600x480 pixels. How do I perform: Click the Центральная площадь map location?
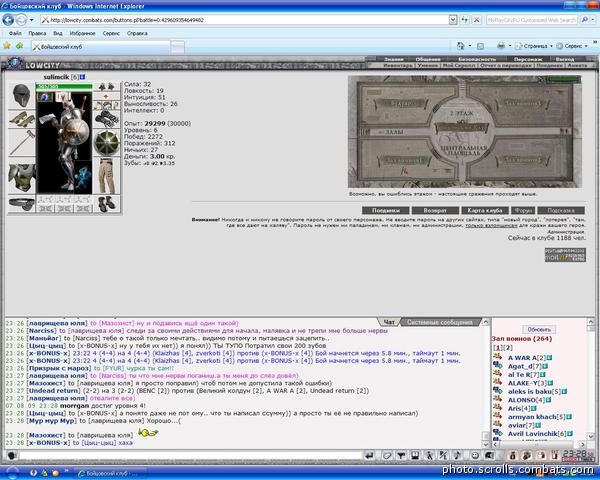click(463, 150)
